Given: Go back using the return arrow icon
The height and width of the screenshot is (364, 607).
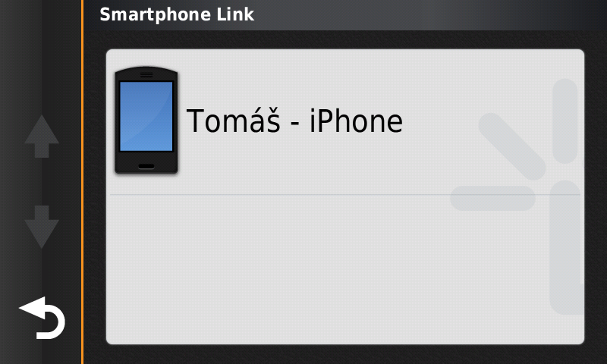Looking at the screenshot, I should coord(42,318).
